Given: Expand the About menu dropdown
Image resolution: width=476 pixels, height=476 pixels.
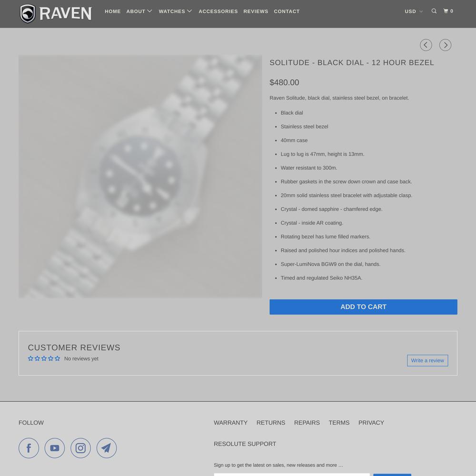Looking at the screenshot, I should (x=139, y=11).
